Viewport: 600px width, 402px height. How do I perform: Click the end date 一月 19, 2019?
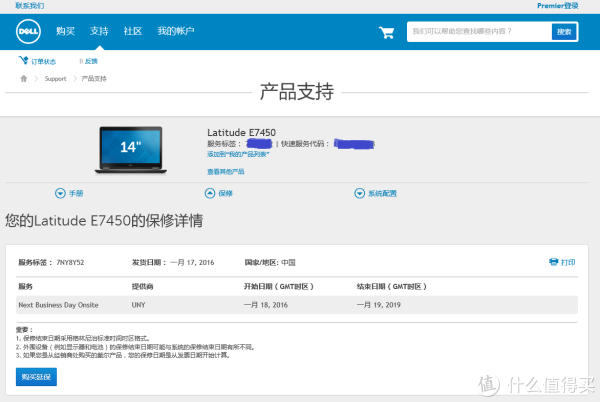pos(379,305)
